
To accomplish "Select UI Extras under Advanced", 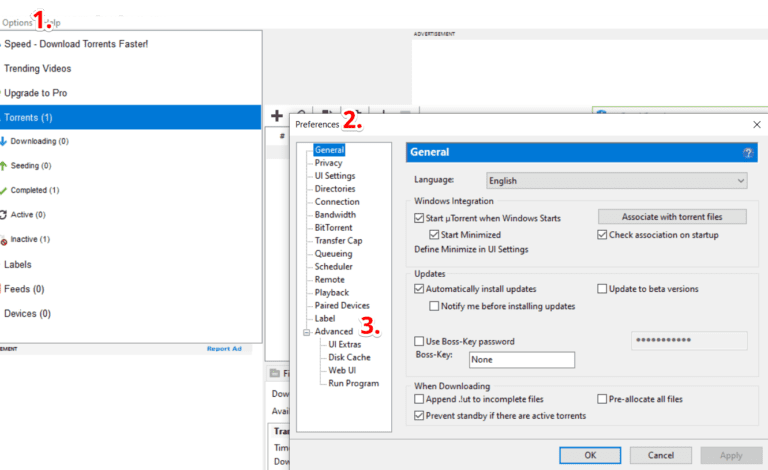I will click(344, 344).
